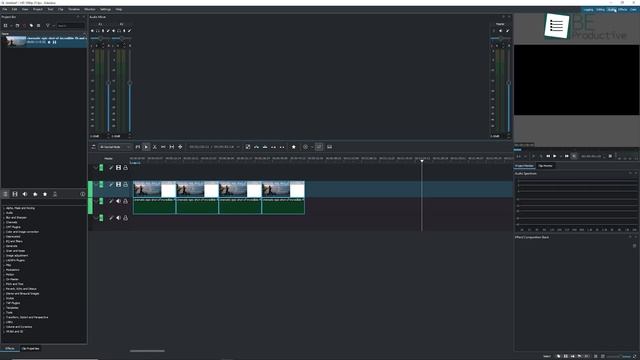Show effect description info icon
Screen dimensions: 640x360
pyautogui.click(x=82, y=194)
